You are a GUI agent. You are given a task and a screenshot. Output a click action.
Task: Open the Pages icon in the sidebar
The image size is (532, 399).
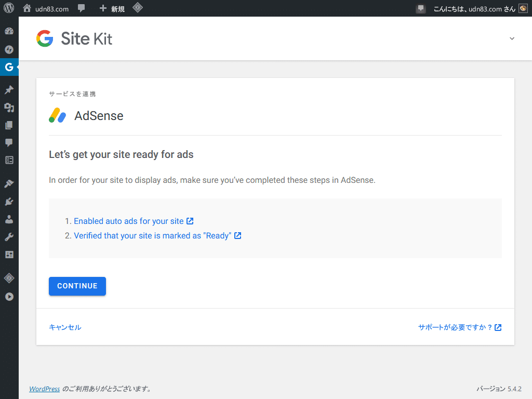(x=9, y=125)
